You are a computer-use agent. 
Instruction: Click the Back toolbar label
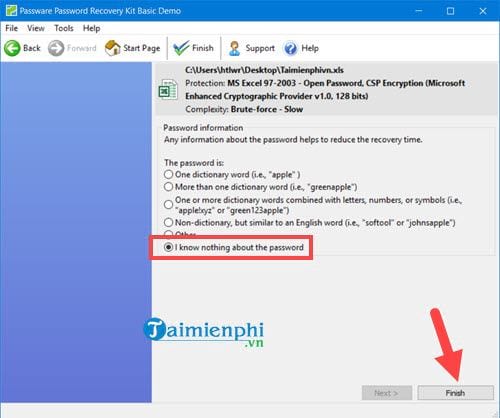coord(32,48)
